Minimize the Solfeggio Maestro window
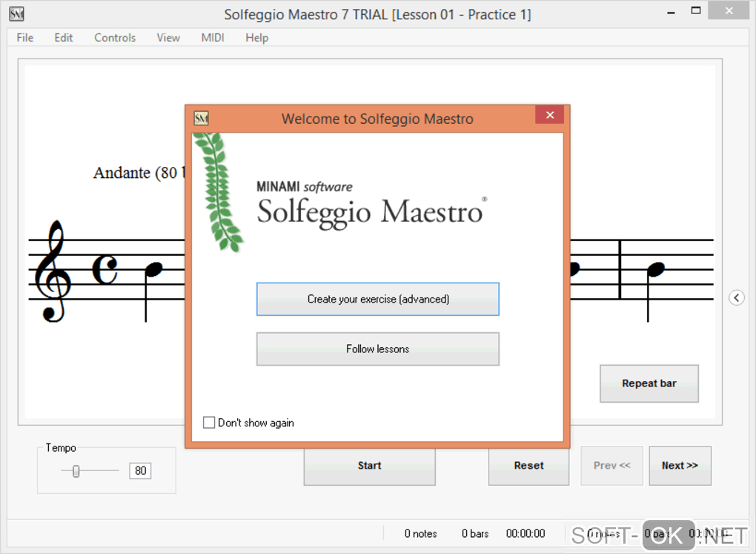 coord(671,12)
